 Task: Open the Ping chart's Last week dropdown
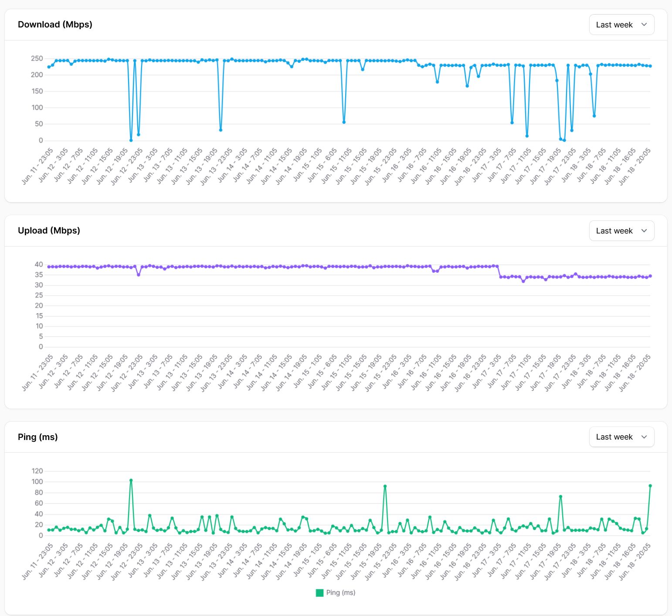tap(621, 437)
